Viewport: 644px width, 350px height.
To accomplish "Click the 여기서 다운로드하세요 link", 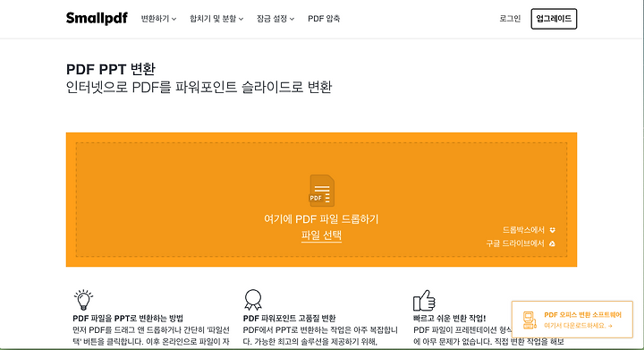I will [x=579, y=325].
